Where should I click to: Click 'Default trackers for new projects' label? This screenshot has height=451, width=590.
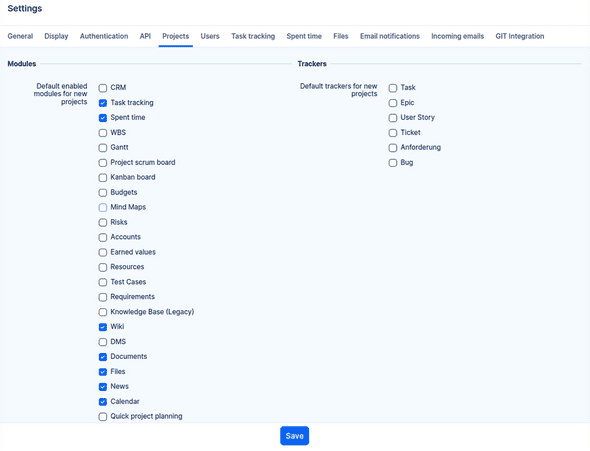pyautogui.click(x=339, y=90)
